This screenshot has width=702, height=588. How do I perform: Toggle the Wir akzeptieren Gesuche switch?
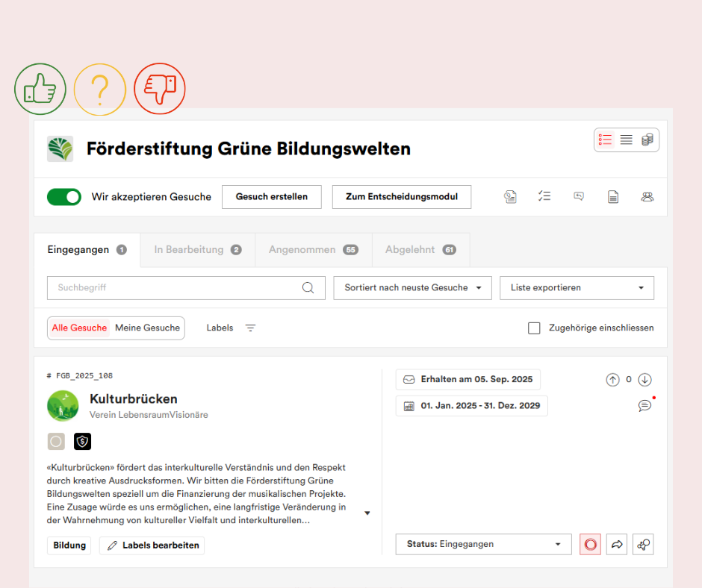click(x=64, y=197)
